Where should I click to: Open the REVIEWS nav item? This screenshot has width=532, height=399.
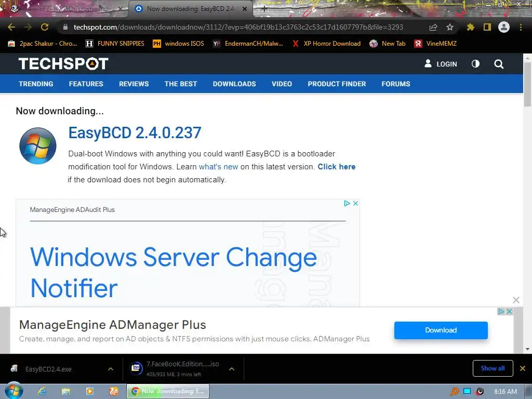pyautogui.click(x=134, y=84)
